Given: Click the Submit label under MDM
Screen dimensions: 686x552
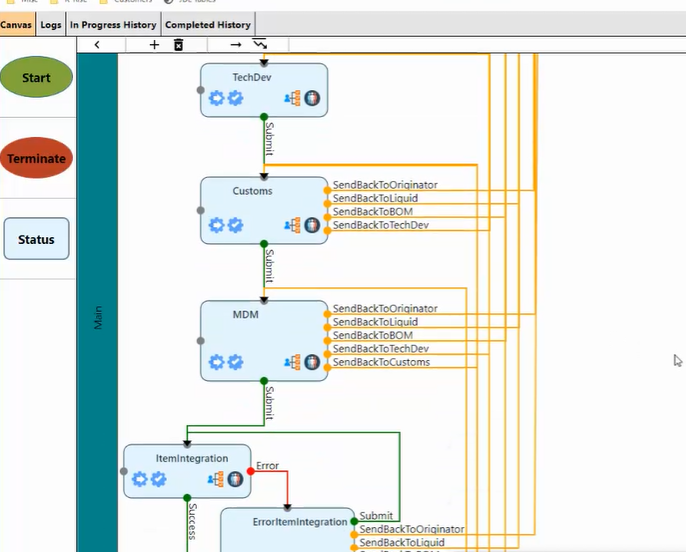Looking at the screenshot, I should (x=270, y=403).
